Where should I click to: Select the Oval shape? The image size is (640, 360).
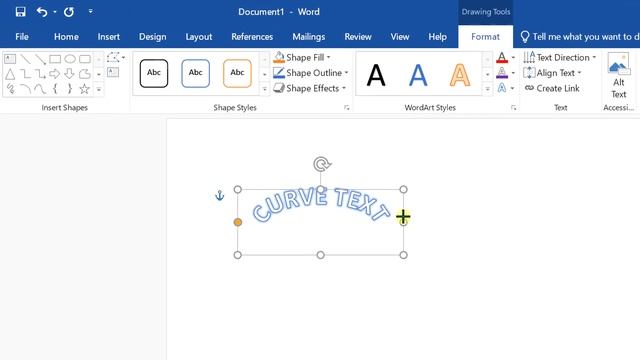[70, 59]
